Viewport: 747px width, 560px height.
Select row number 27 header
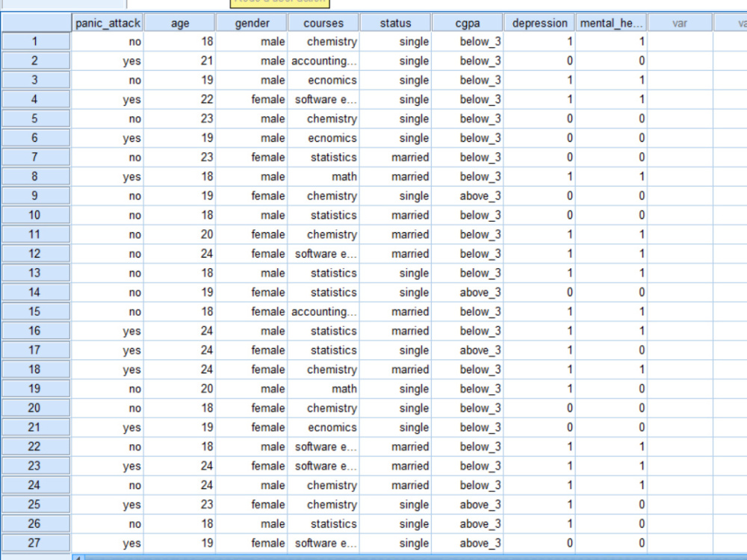[x=36, y=543]
